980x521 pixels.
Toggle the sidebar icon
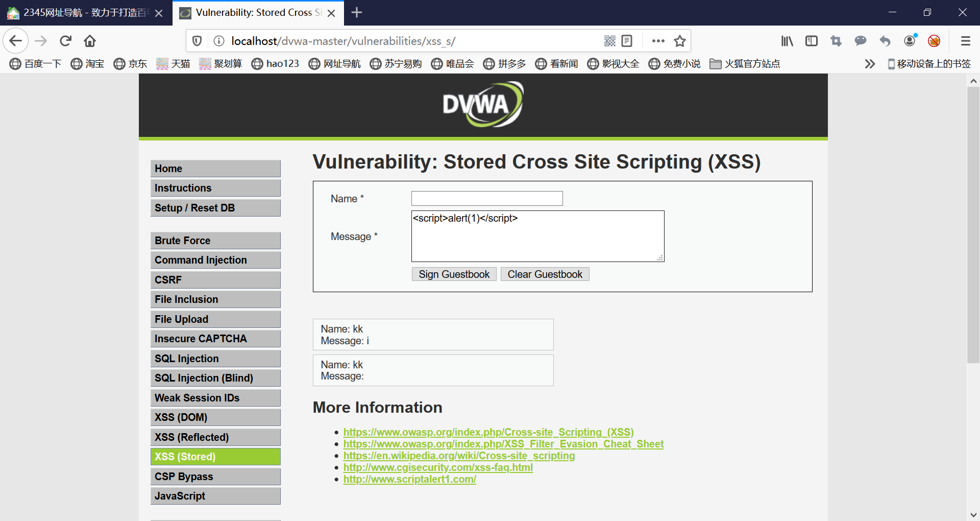[812, 41]
